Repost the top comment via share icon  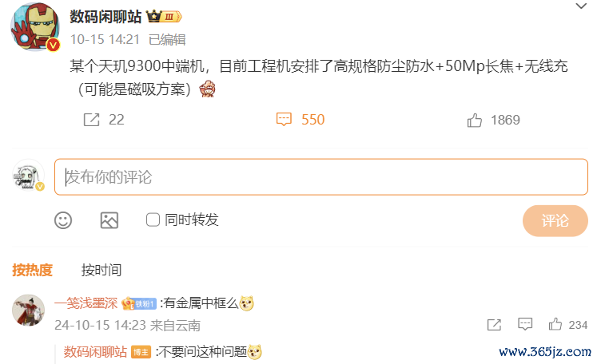[x=494, y=324]
